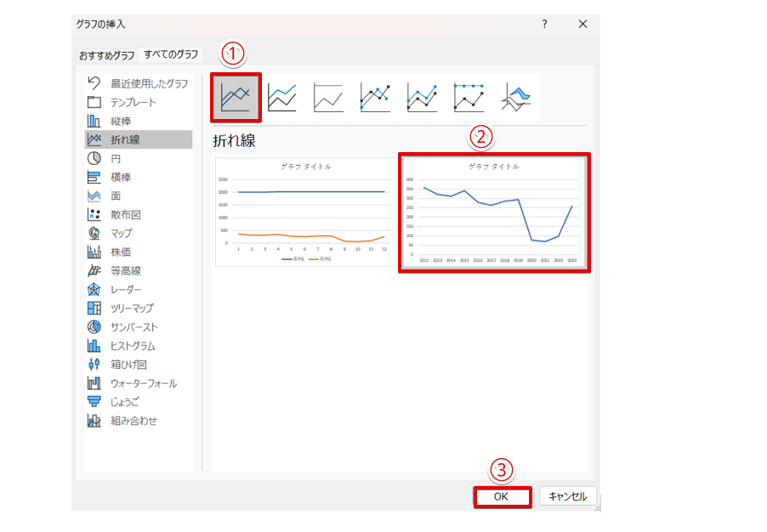The width and height of the screenshot is (767, 532).
Task: Select the 円 pie chart category
Action: pos(116,158)
